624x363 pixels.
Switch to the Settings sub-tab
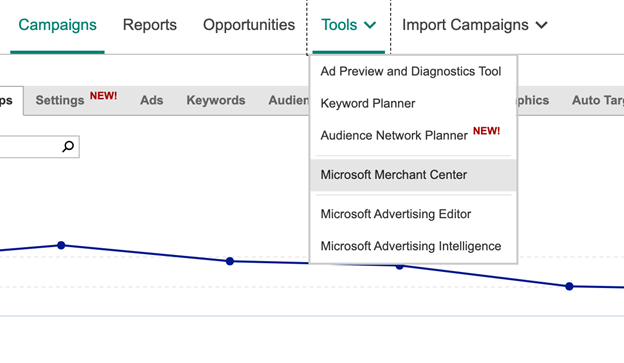point(60,100)
